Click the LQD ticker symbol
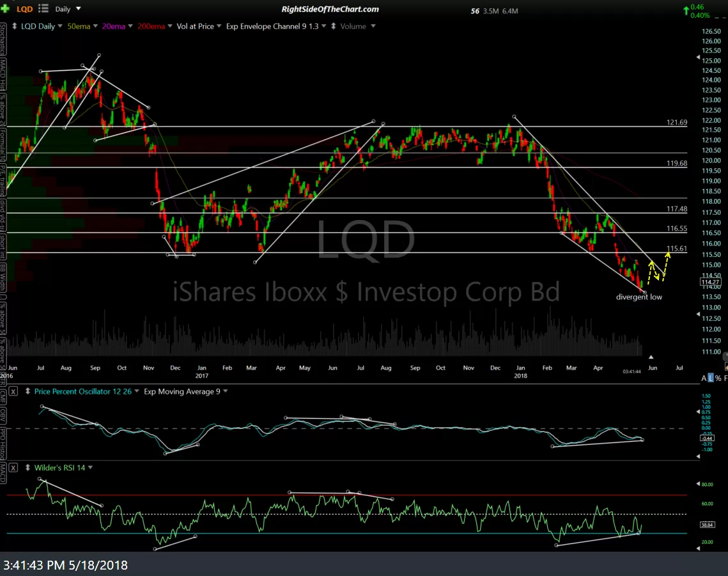 click(x=24, y=9)
